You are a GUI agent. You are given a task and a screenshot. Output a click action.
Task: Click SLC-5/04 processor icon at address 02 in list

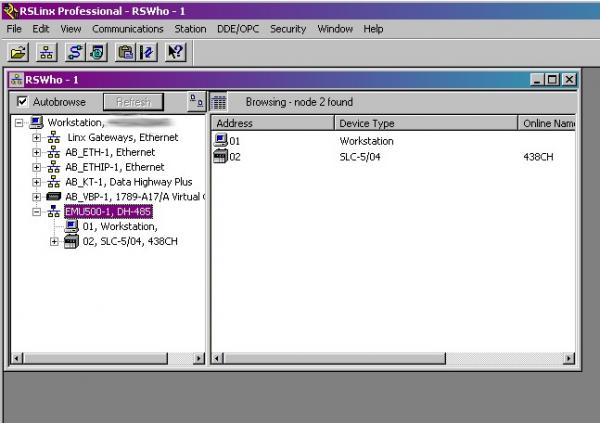tap(221, 156)
